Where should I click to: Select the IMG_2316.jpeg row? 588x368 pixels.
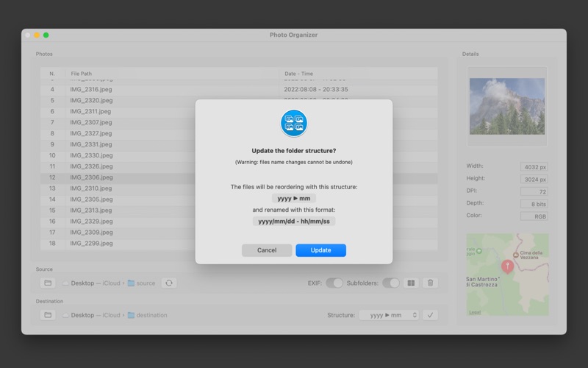(x=91, y=89)
